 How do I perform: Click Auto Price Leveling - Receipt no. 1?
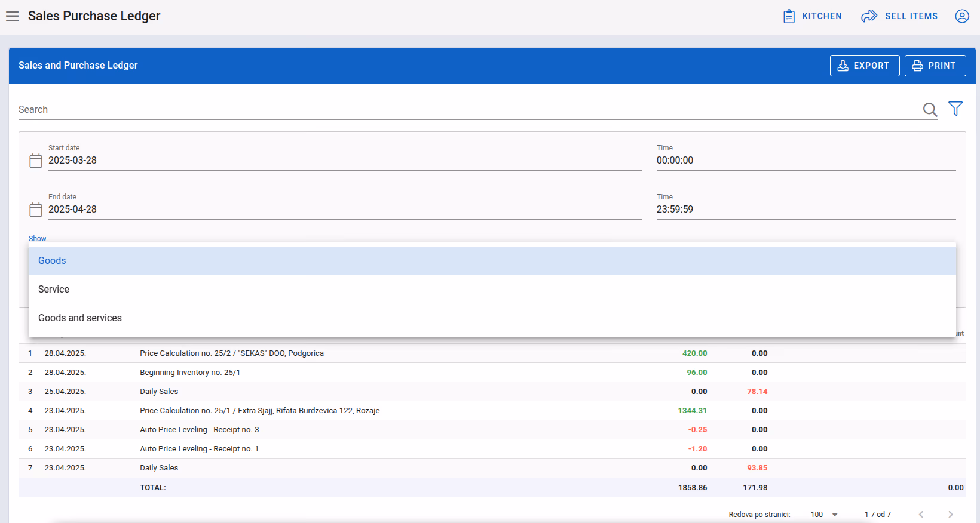[200, 449]
